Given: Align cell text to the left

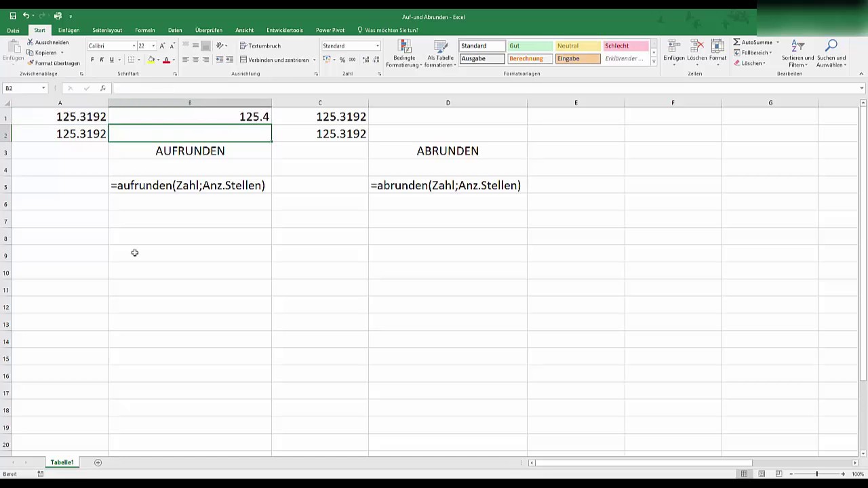Looking at the screenshot, I should [x=185, y=60].
